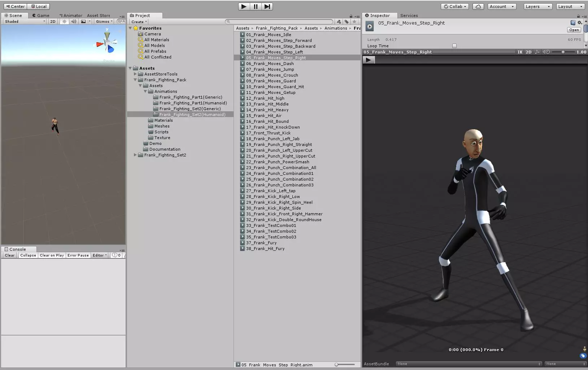Image resolution: width=588 pixels, height=370 pixels.
Task: Click the cloud services icon
Action: 478,7
